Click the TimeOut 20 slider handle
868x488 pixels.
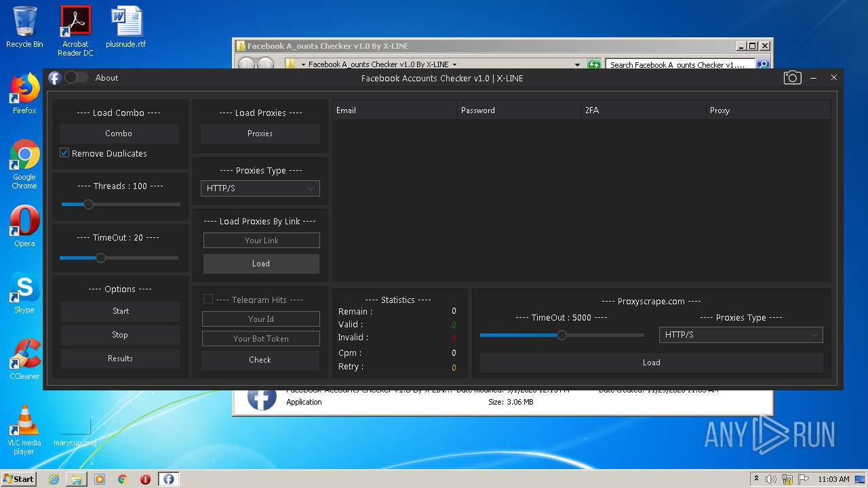point(100,258)
